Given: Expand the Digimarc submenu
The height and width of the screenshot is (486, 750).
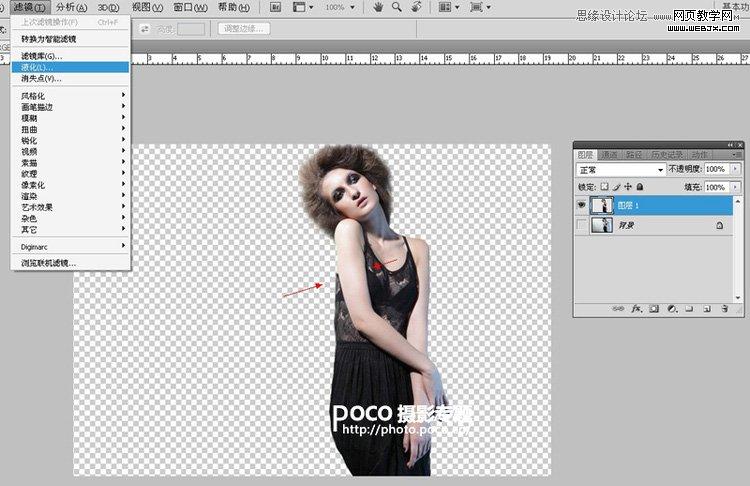Looking at the screenshot, I should [x=71, y=247].
